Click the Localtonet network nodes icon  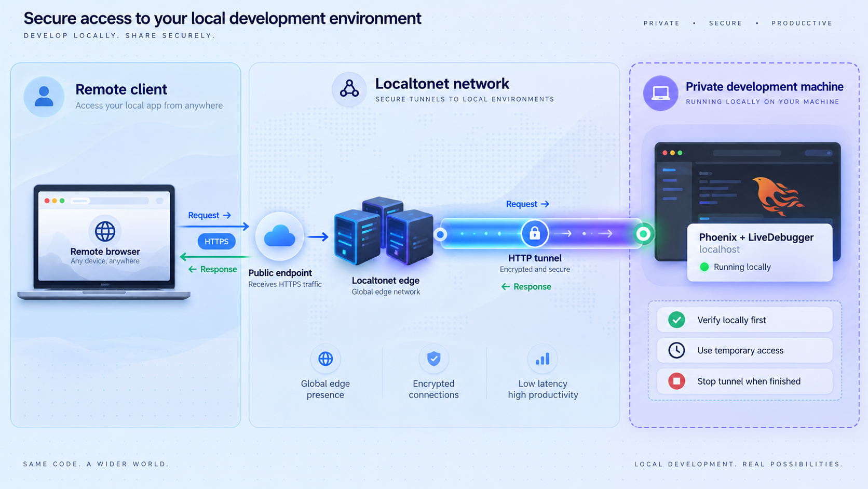click(x=349, y=89)
